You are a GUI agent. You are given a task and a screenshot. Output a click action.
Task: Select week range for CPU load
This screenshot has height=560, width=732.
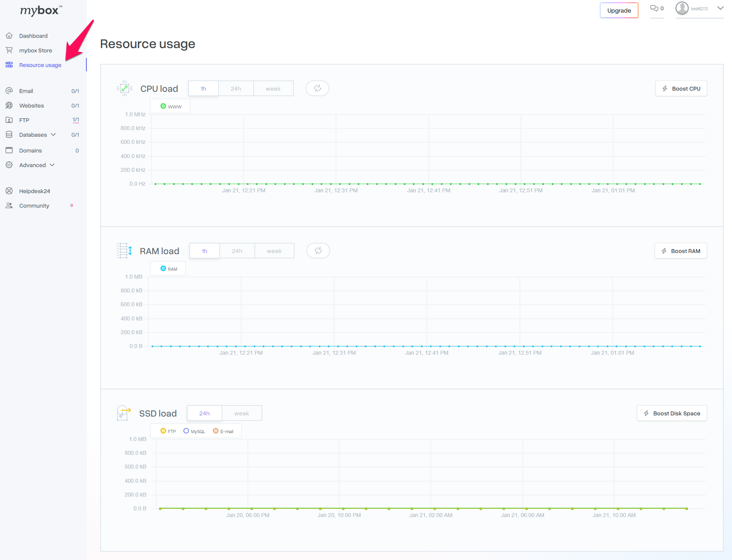[x=273, y=88]
